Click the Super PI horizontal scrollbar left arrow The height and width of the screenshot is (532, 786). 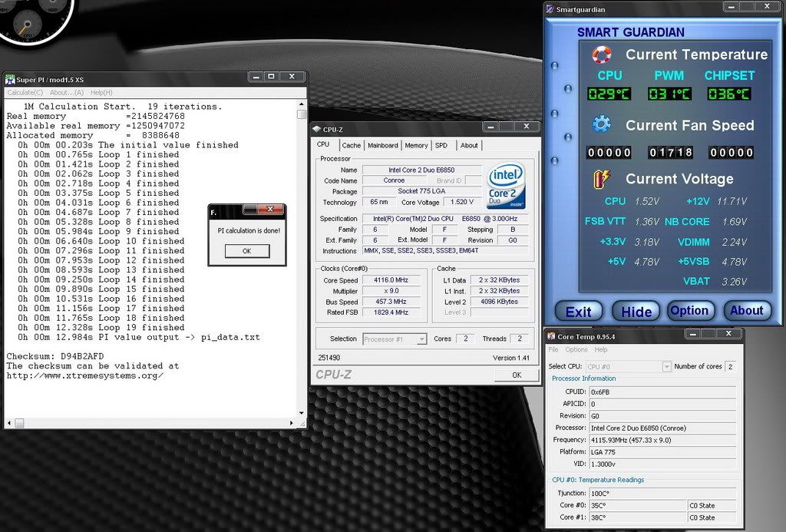click(x=9, y=423)
